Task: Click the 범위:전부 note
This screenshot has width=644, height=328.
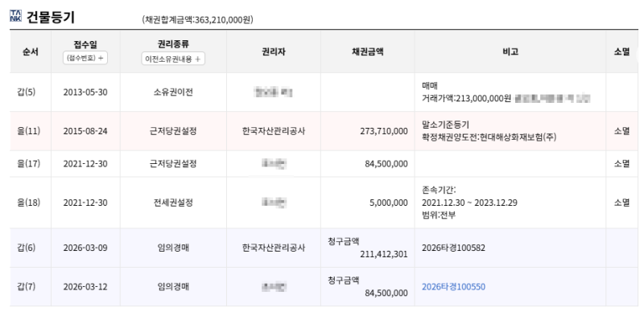Action: click(x=439, y=215)
